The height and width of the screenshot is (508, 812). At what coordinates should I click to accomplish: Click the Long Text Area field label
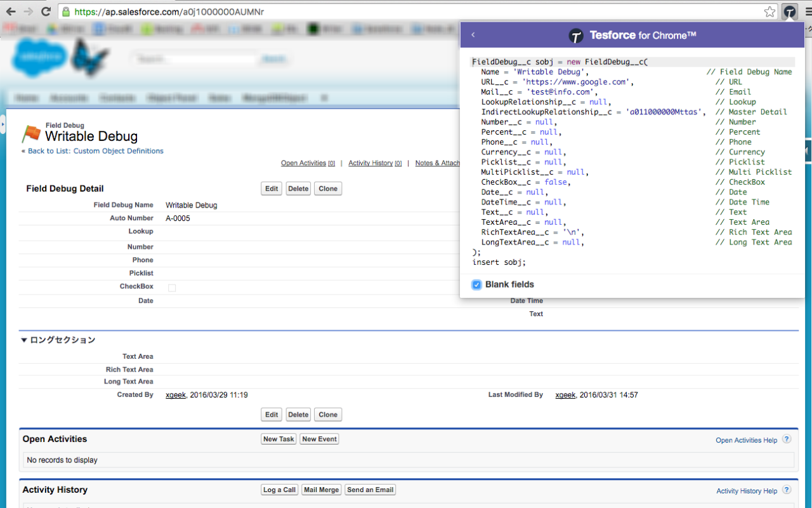point(129,382)
